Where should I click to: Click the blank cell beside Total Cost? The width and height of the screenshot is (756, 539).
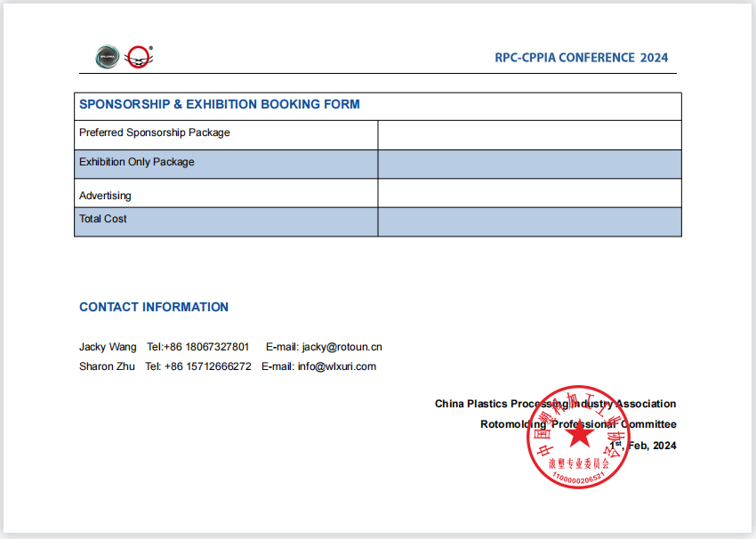tap(529, 222)
